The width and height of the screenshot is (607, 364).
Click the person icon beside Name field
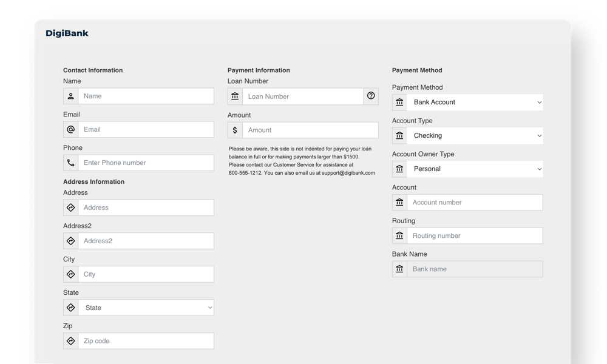pyautogui.click(x=71, y=96)
